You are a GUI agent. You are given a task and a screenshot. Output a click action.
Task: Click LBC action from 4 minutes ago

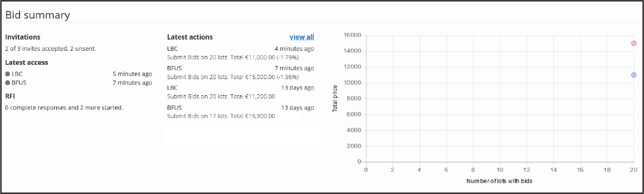(x=172, y=49)
